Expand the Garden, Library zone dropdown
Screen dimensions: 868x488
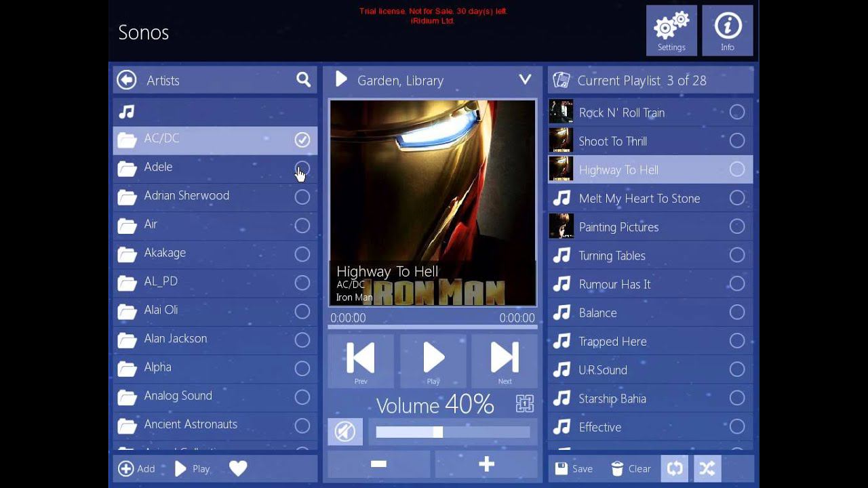tap(525, 80)
